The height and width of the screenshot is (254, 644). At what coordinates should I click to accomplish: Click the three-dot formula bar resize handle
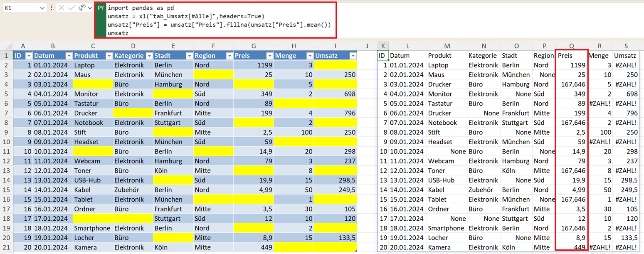coord(51,8)
